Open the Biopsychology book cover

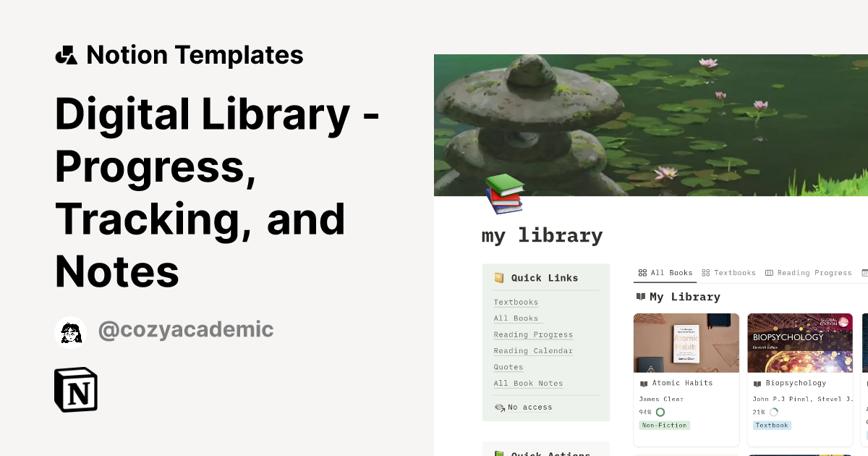pos(800,342)
